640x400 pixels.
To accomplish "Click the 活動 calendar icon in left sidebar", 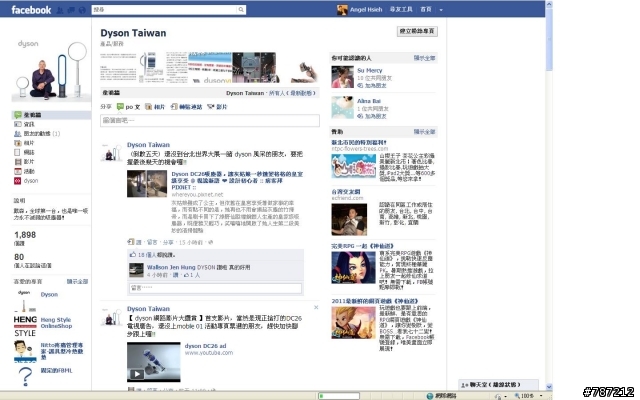I will (17, 171).
